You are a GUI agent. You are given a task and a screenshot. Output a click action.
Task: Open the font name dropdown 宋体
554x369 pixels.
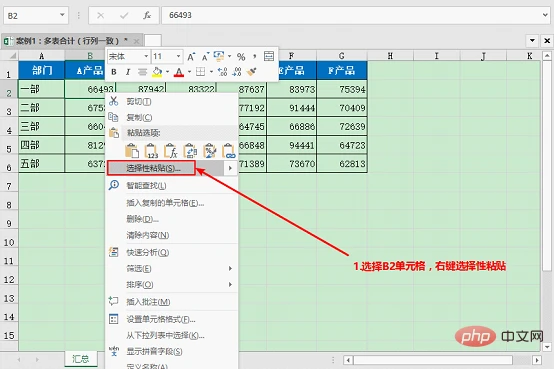click(x=129, y=56)
